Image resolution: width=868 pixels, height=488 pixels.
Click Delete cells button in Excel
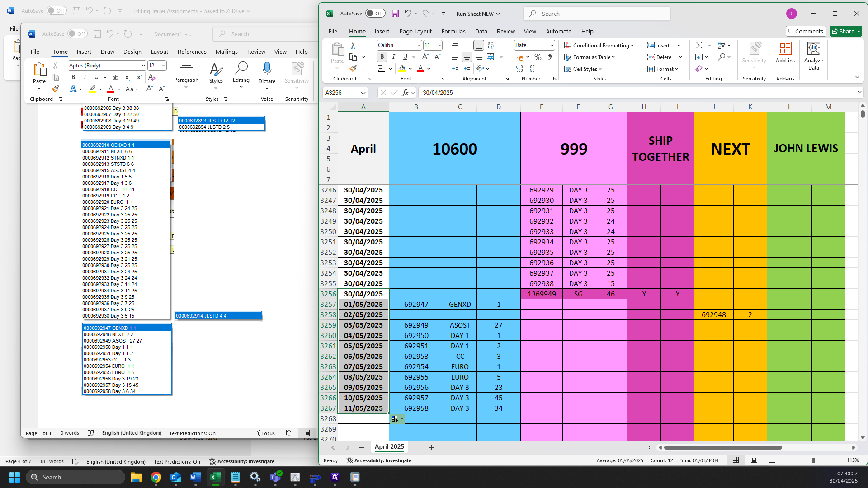[x=660, y=57]
